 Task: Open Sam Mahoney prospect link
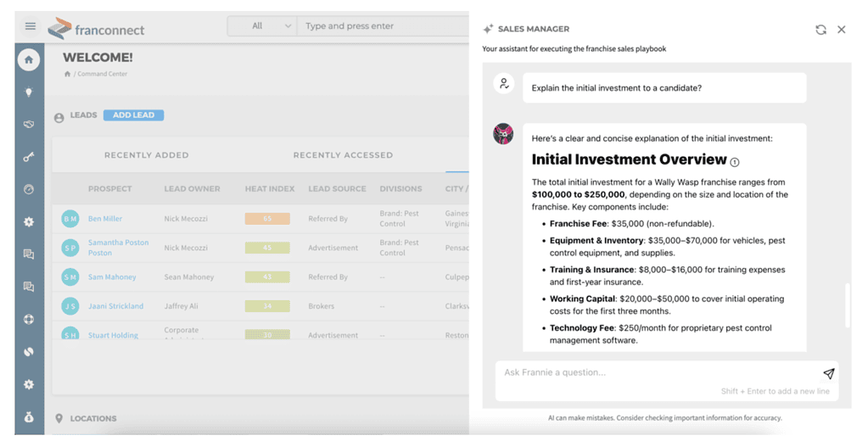112,276
